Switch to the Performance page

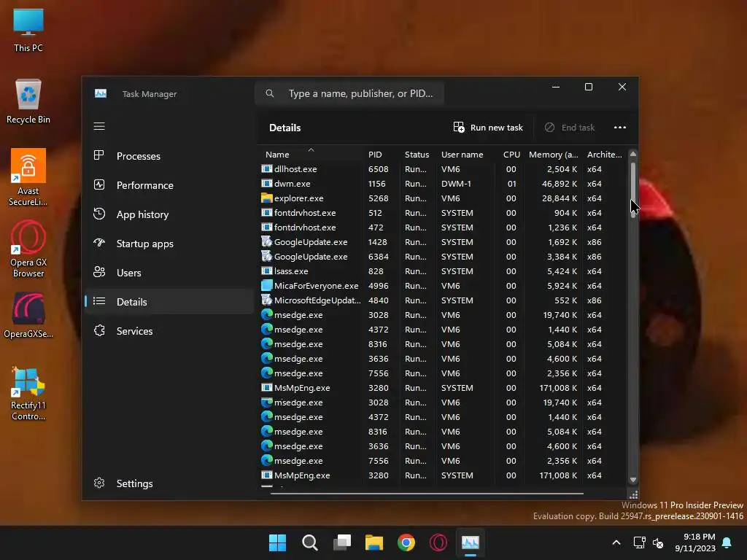pyautogui.click(x=169, y=185)
